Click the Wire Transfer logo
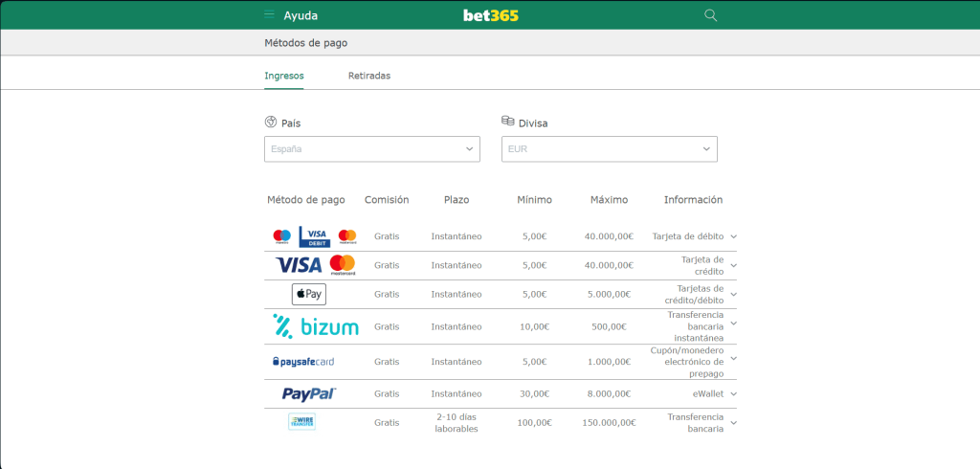Image resolution: width=980 pixels, height=469 pixels. tap(301, 421)
